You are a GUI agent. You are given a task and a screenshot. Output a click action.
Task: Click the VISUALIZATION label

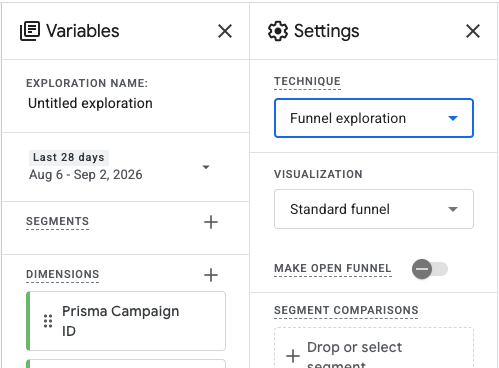[318, 174]
